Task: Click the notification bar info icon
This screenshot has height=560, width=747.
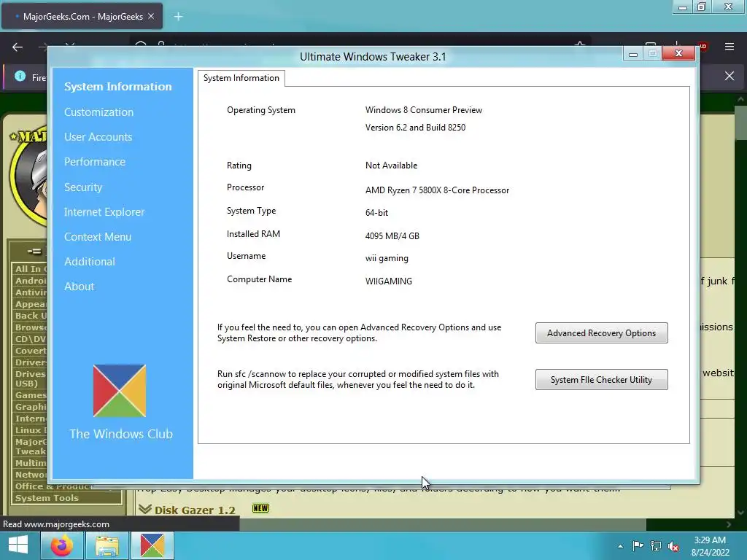Action: coord(20,76)
